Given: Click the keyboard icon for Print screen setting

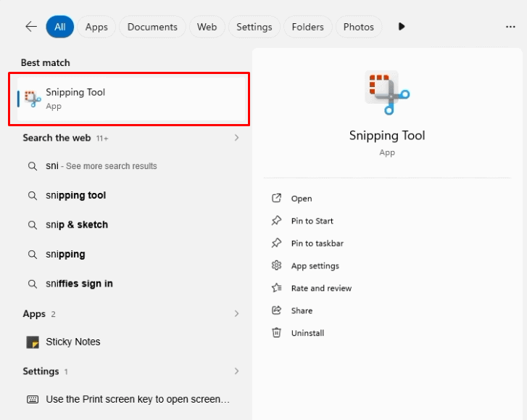Looking at the screenshot, I should pos(33,400).
